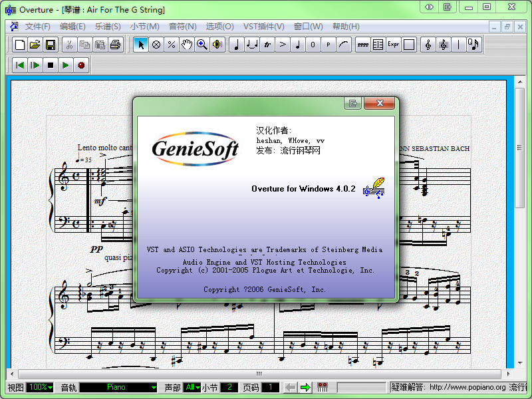Open the VST插件(V) menu
Image resolution: width=532 pixels, height=399 pixels.
coord(263,27)
